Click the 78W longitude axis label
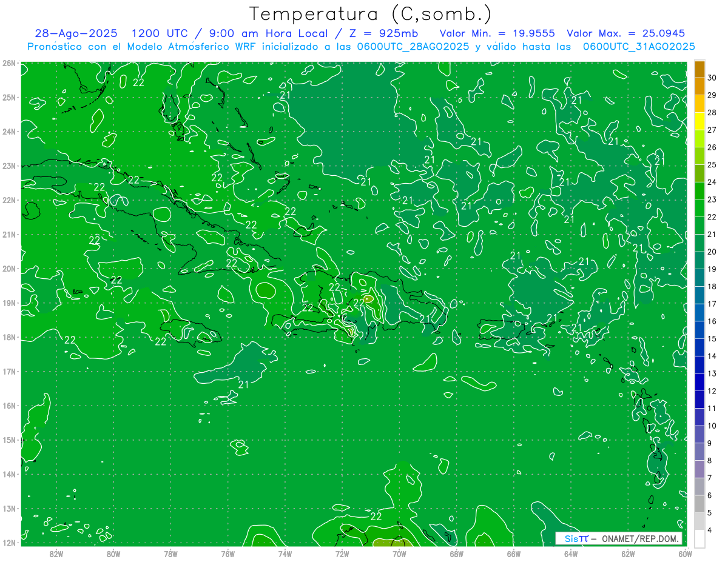This screenshot has height=562, width=728. [170, 554]
